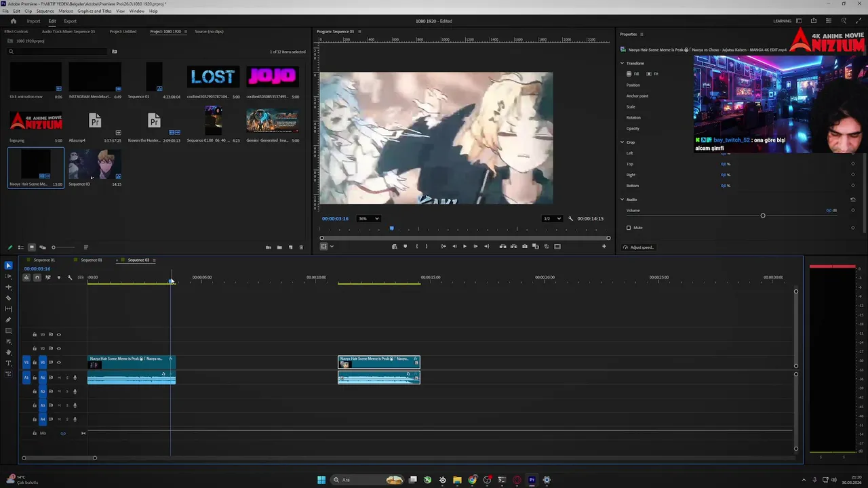Add marker in timeline panel
This screenshot has width=868, height=488.
(x=58, y=277)
